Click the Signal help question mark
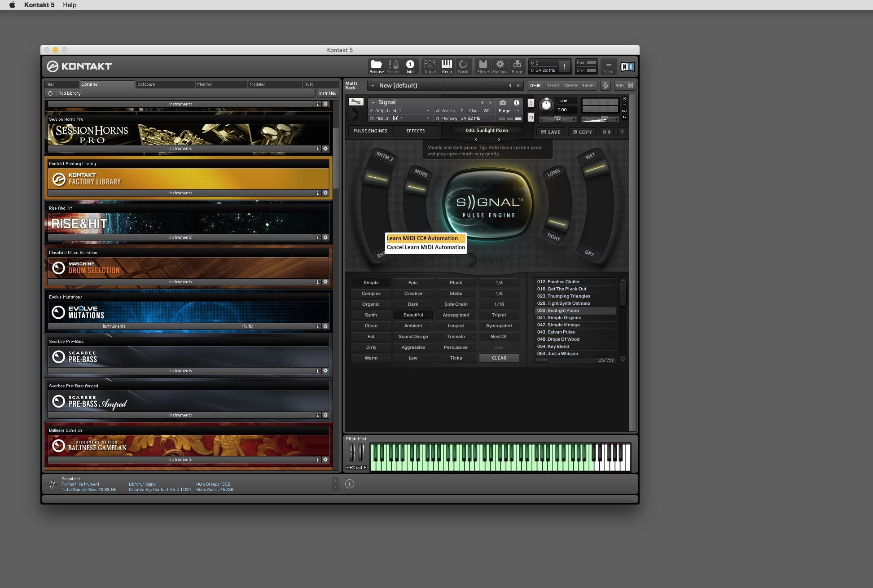The image size is (873, 588). pos(622,132)
